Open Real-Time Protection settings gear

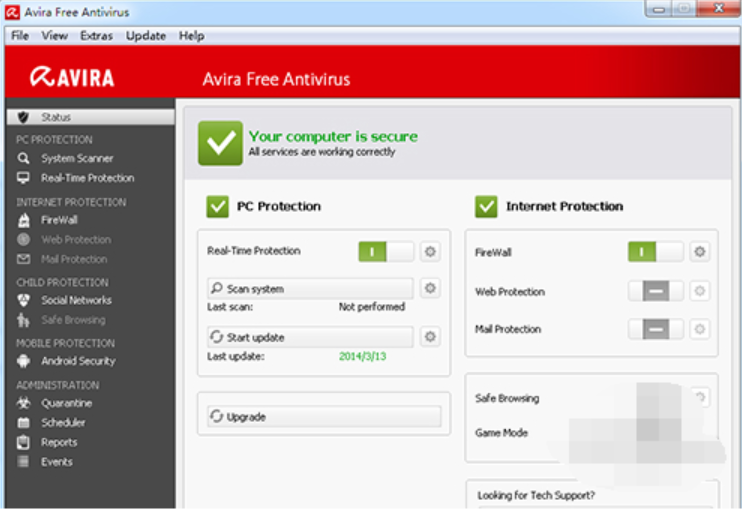[x=430, y=252]
